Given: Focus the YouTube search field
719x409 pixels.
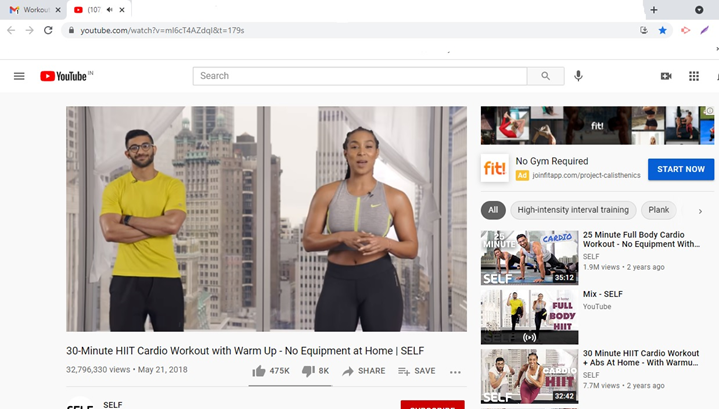Looking at the screenshot, I should coord(360,76).
